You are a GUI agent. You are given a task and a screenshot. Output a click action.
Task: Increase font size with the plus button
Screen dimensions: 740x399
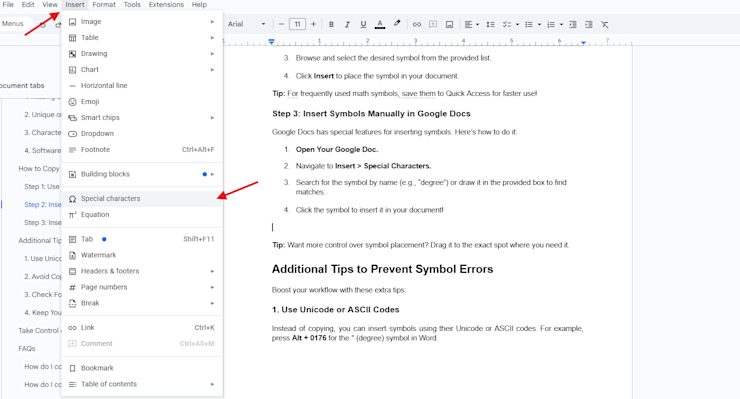point(313,24)
